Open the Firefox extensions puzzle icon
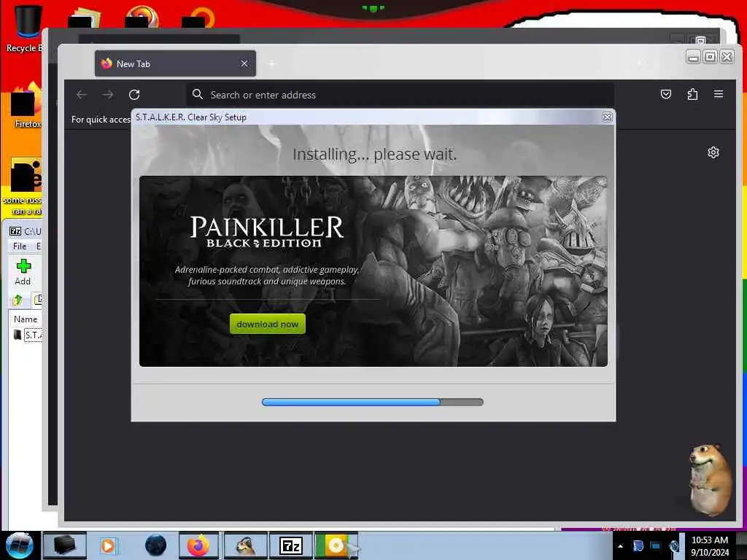This screenshot has height=560, width=747. [692, 94]
